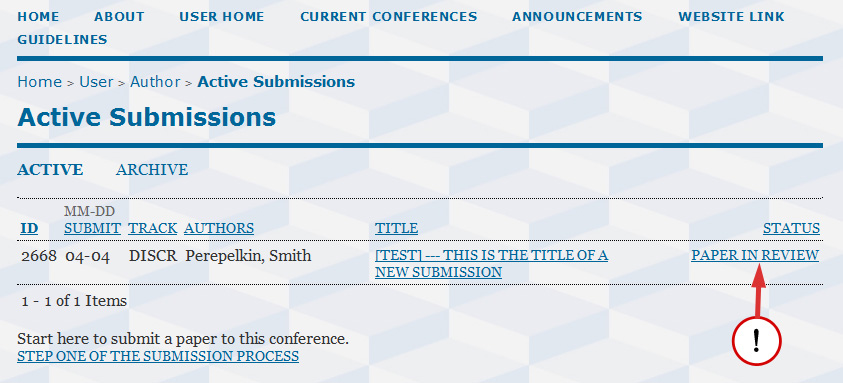Click the Author breadcrumb link
Screen dimensions: 843x383
[x=155, y=82]
